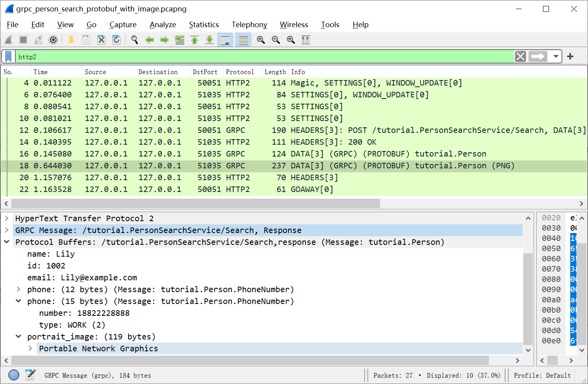Click the reload capture file icon
Screen dimensions: 588x384
pyautogui.click(x=116, y=39)
